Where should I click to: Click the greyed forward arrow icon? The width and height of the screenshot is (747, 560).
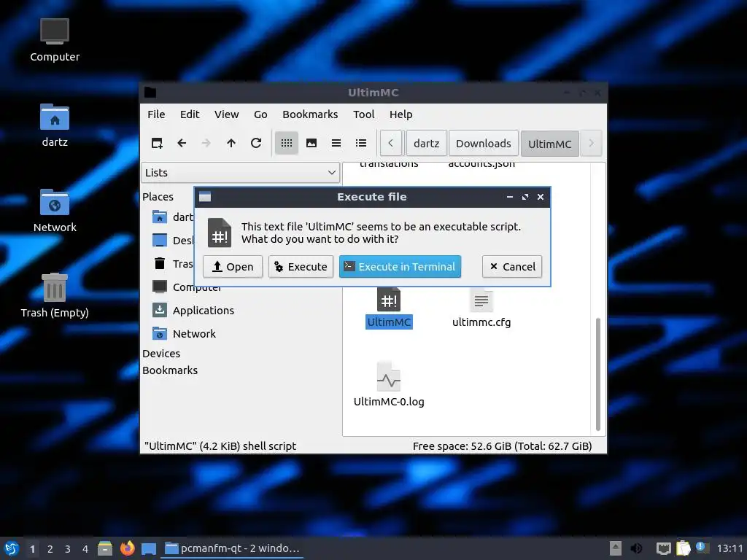(206, 143)
